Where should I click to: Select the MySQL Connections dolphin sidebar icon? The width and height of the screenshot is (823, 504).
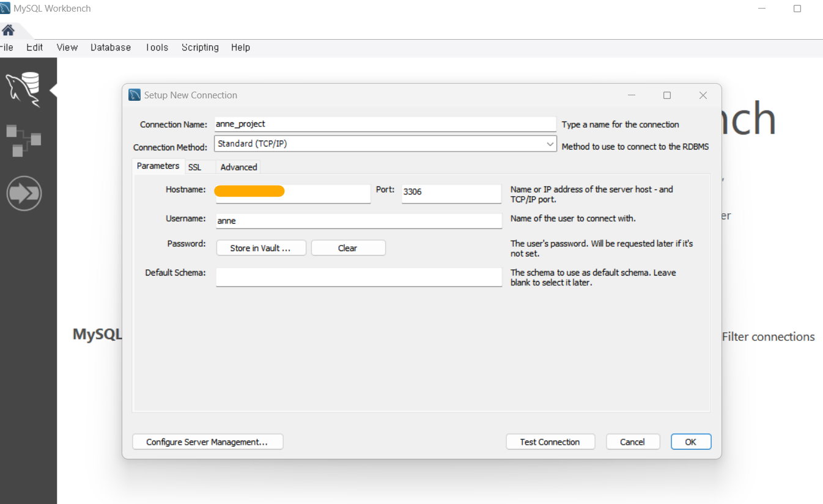point(23,89)
